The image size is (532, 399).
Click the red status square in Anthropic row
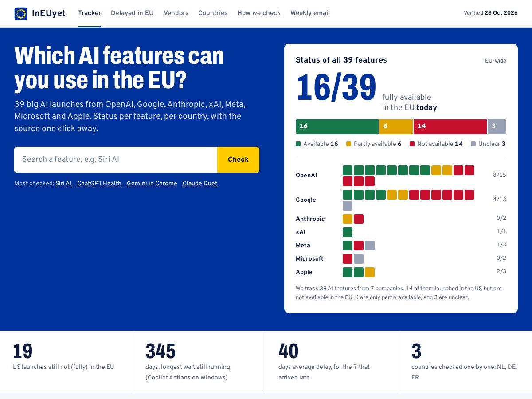(359, 219)
